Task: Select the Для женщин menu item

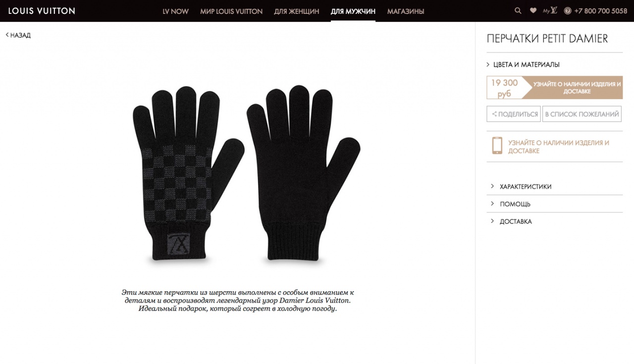Action: 296,11
